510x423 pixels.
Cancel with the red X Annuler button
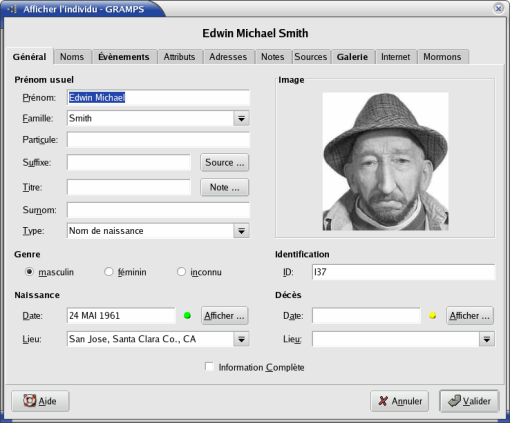click(399, 401)
